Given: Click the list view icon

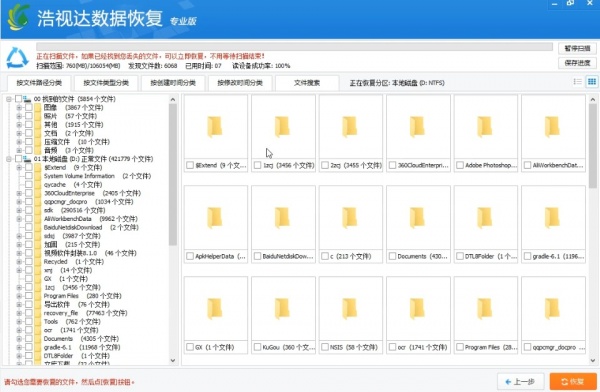Looking at the screenshot, I should click(x=577, y=82).
